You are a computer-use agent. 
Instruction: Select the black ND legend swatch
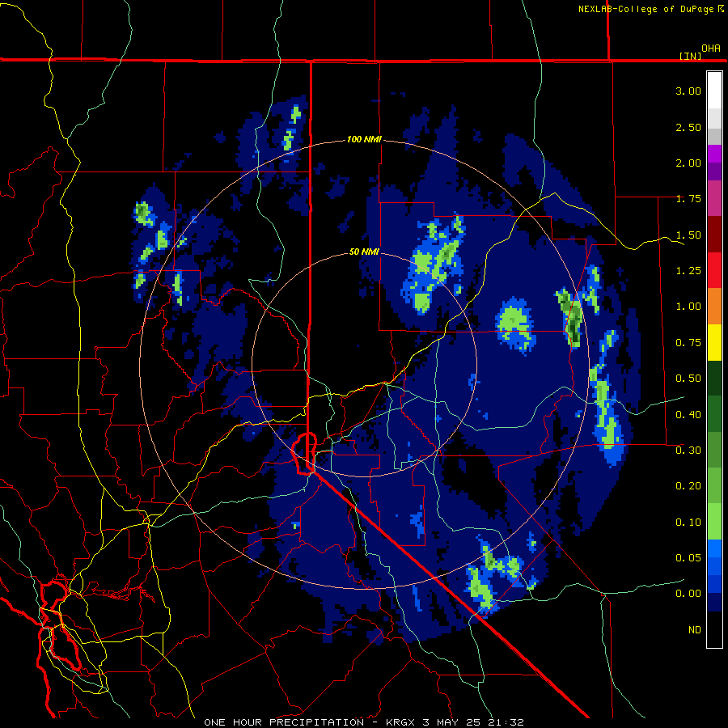(x=714, y=629)
